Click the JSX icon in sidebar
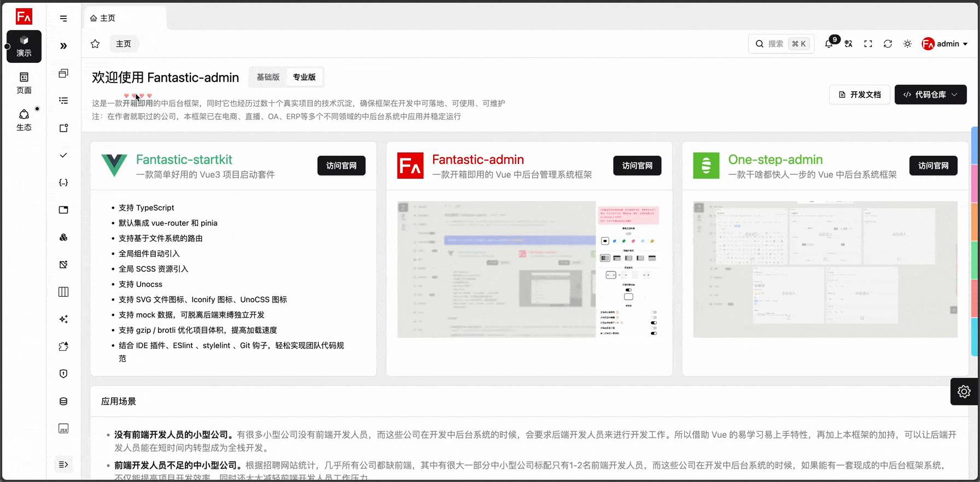This screenshot has height=482, width=980. coord(63,428)
